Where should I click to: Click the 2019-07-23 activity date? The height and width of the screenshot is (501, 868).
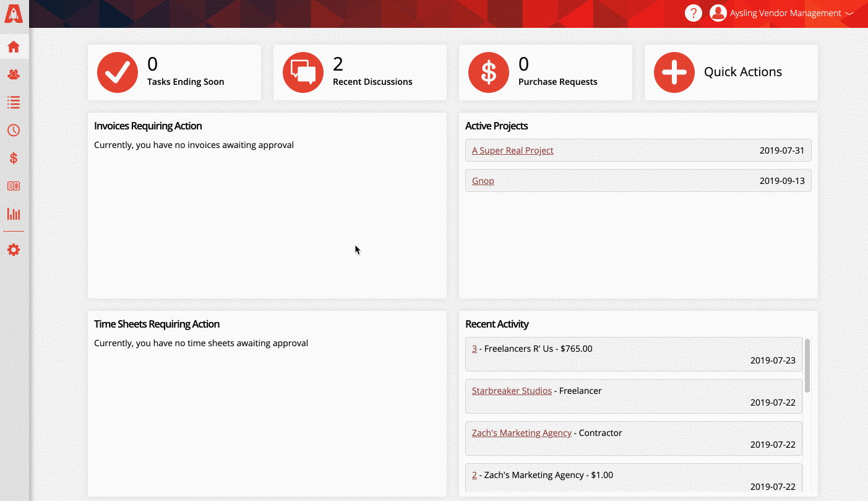point(773,360)
